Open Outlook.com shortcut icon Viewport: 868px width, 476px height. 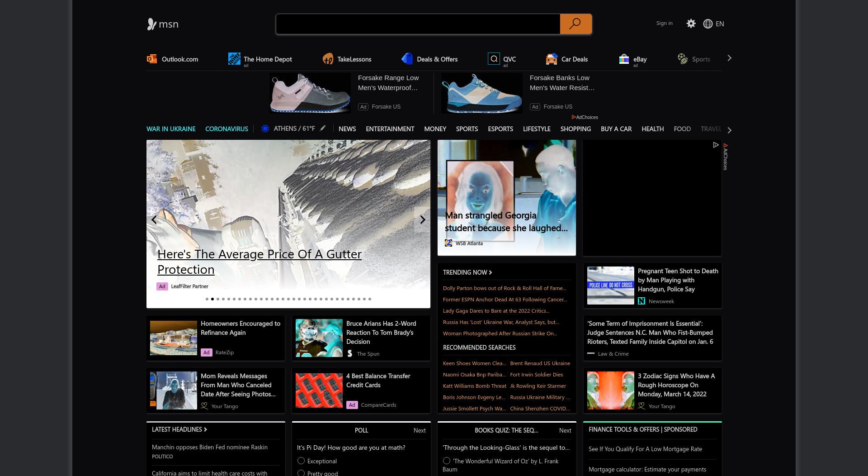pos(152,59)
